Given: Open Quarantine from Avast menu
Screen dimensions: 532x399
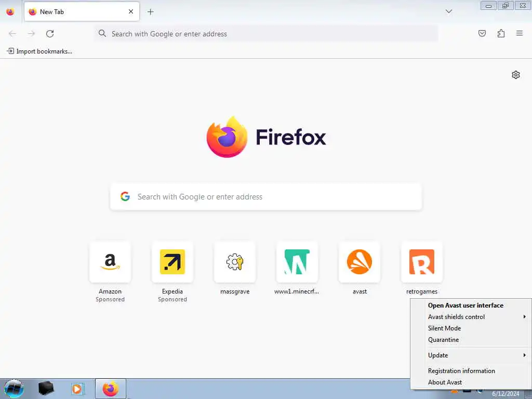Looking at the screenshot, I should 471,340.
